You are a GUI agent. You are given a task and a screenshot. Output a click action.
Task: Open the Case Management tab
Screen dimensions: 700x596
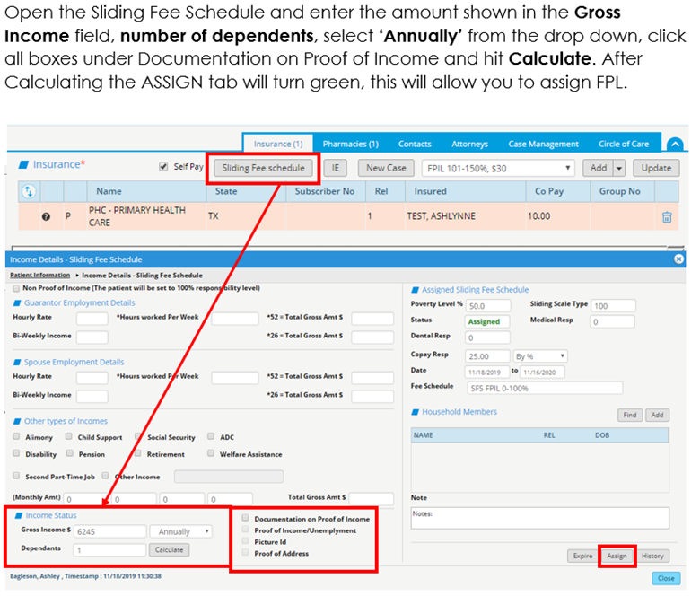[x=543, y=144]
